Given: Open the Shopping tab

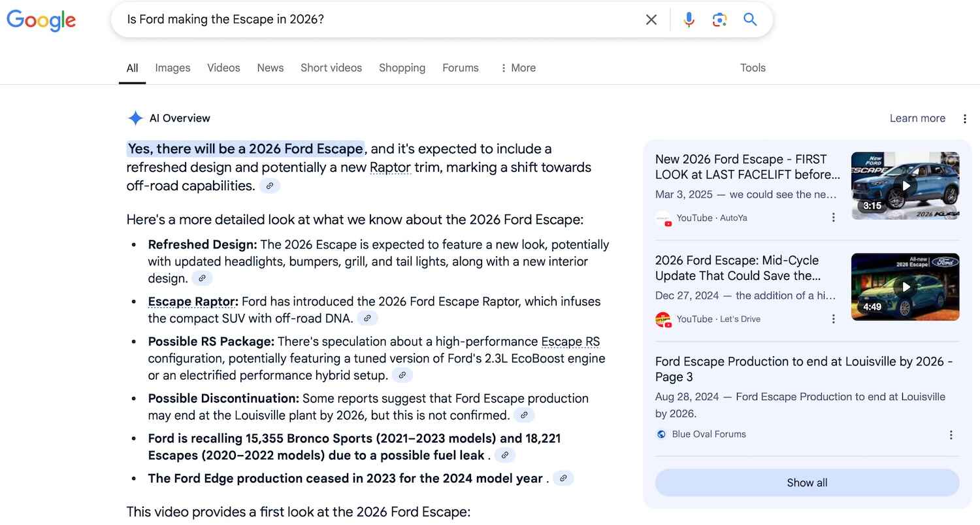Looking at the screenshot, I should click(x=402, y=68).
